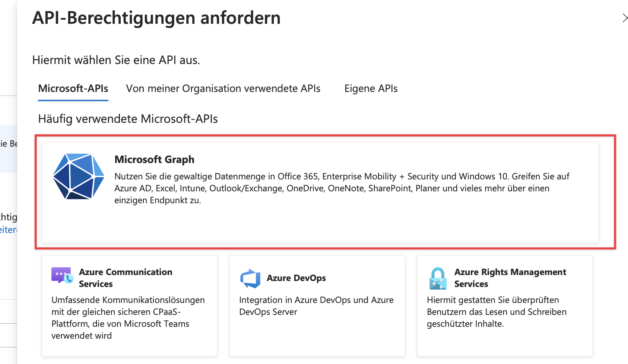Click the Azure DevOps logo icon
The image size is (628, 364).
(250, 278)
